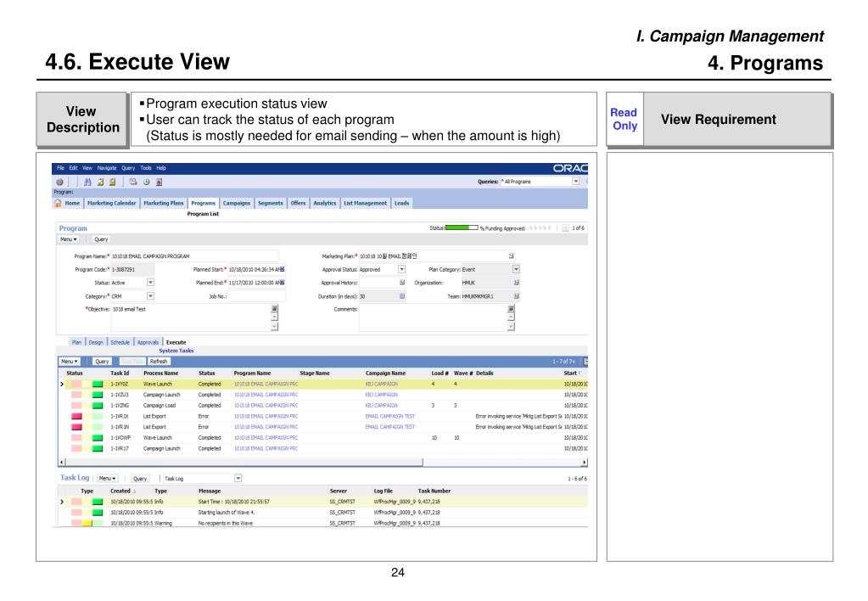Click the red error indicator for task 1-1VR1X
Screen dimensions: 868x601
(x=77, y=416)
